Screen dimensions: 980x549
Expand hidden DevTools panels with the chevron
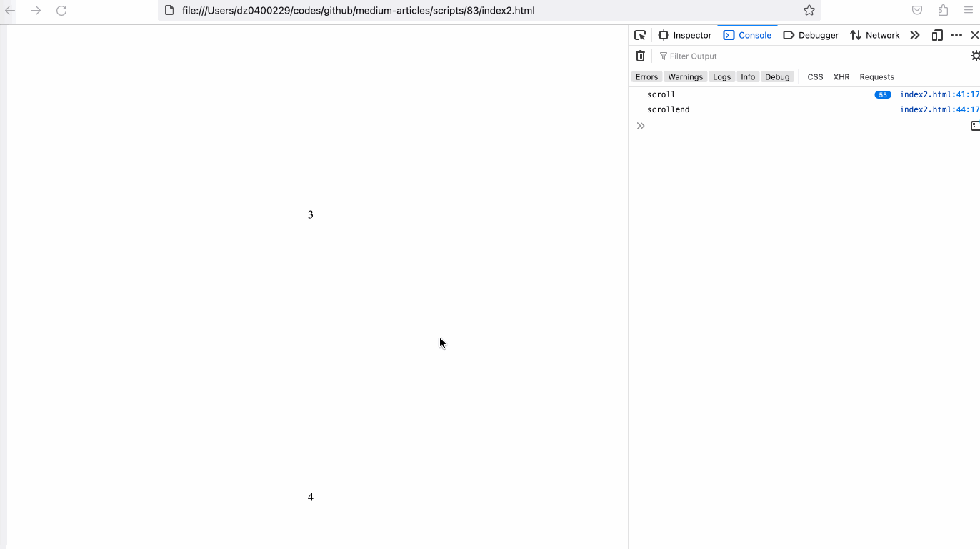(915, 34)
